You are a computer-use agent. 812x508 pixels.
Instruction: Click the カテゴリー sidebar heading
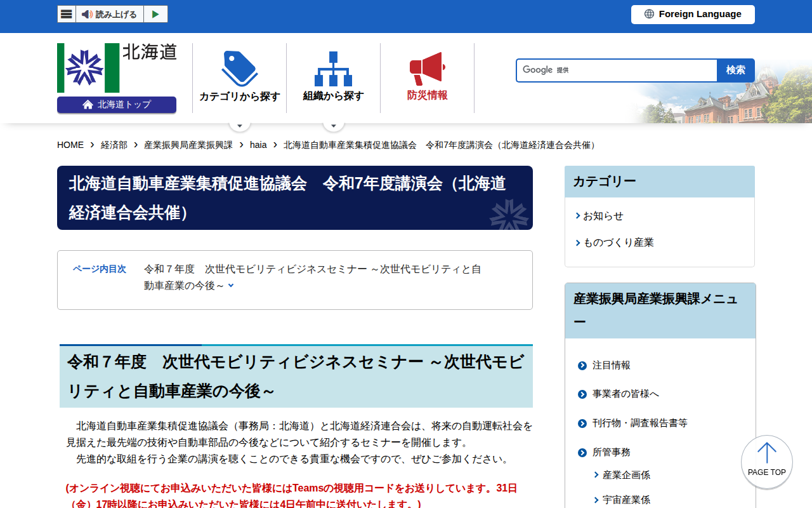pos(660,182)
